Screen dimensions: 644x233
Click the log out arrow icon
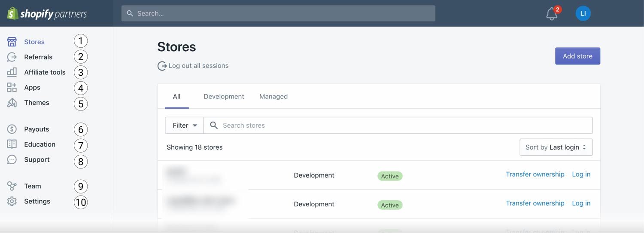point(162,66)
